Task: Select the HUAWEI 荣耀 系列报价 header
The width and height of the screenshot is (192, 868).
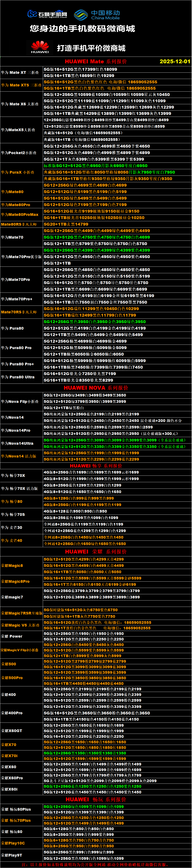Action: click(x=96, y=552)
